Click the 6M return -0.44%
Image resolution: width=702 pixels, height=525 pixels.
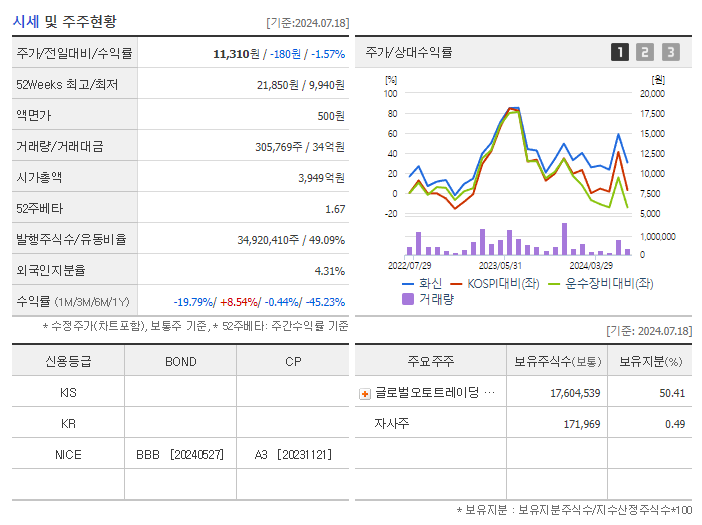tap(282, 302)
